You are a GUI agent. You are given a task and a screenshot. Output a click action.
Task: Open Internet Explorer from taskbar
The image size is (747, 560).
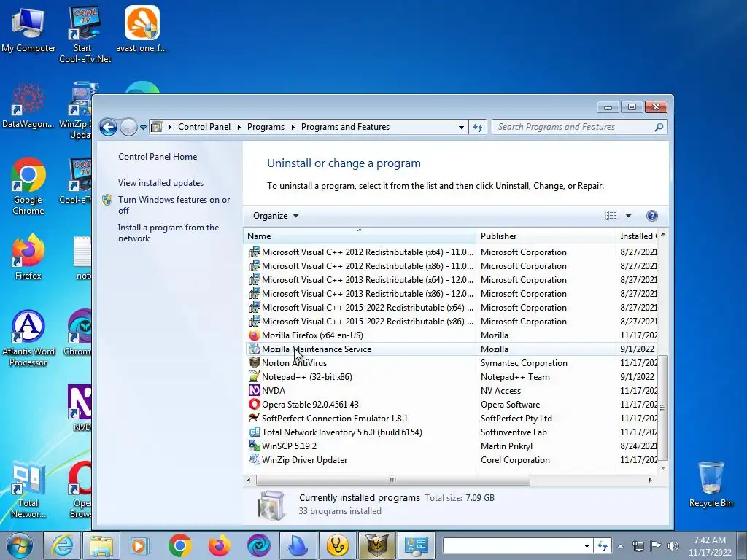[x=63, y=545]
